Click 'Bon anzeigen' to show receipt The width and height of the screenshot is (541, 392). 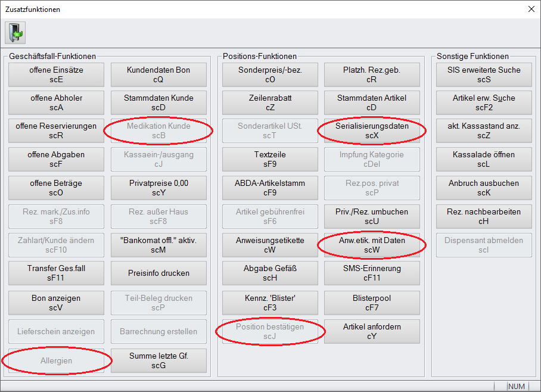point(57,303)
